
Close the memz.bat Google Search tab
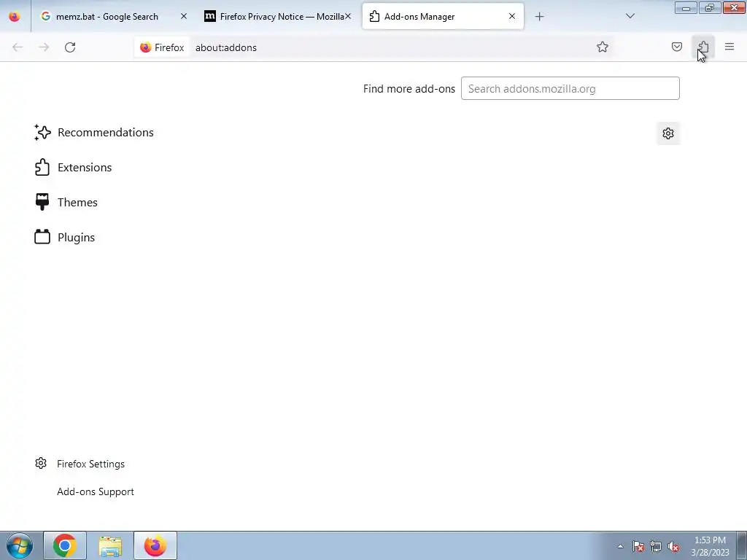click(183, 17)
